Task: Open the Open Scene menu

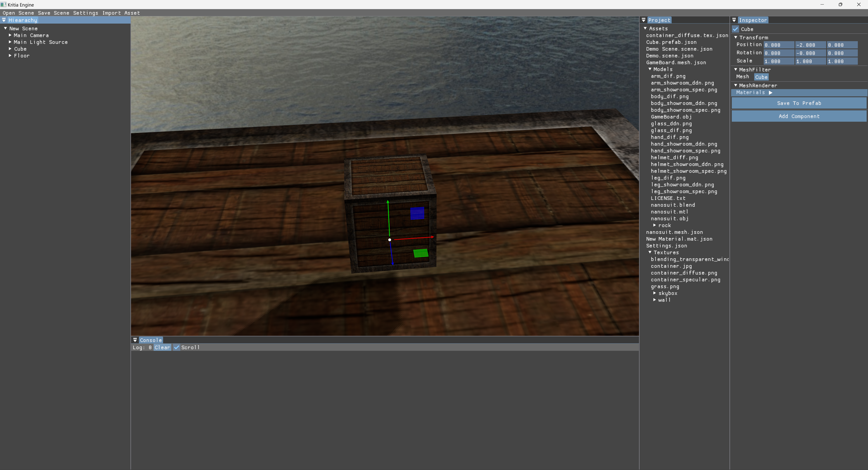Action: 18,13
